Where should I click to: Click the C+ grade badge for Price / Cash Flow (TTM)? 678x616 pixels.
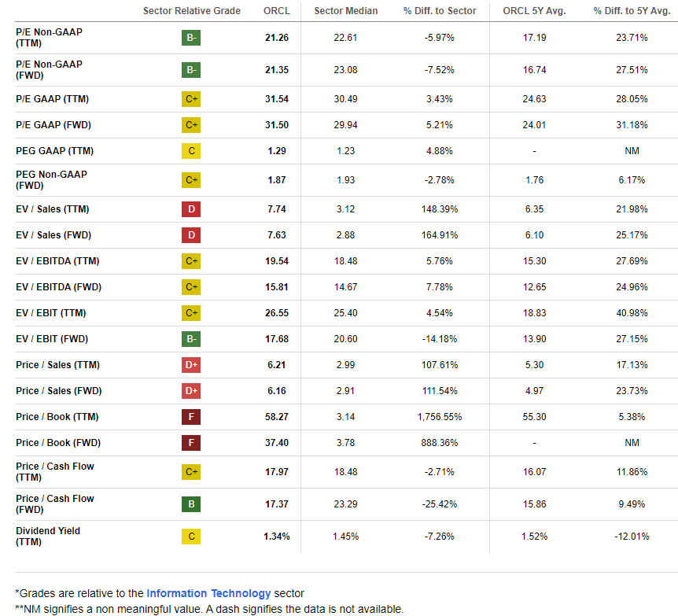191,472
